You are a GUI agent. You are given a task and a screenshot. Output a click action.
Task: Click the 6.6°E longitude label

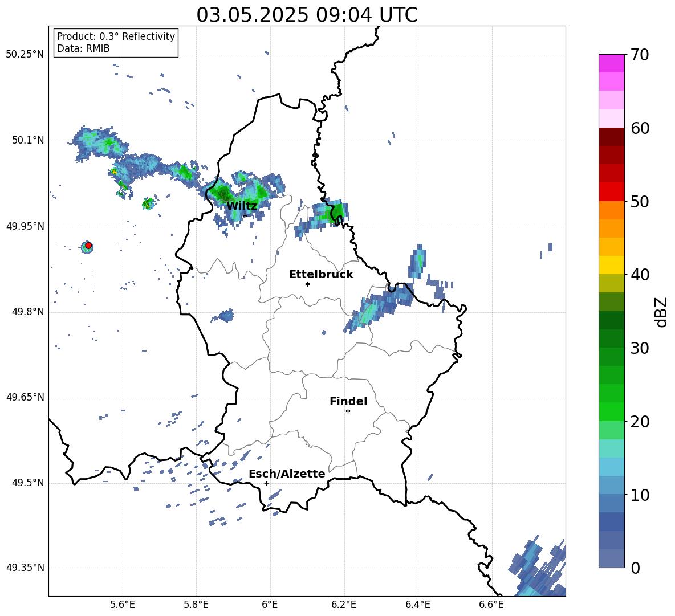[x=491, y=605]
